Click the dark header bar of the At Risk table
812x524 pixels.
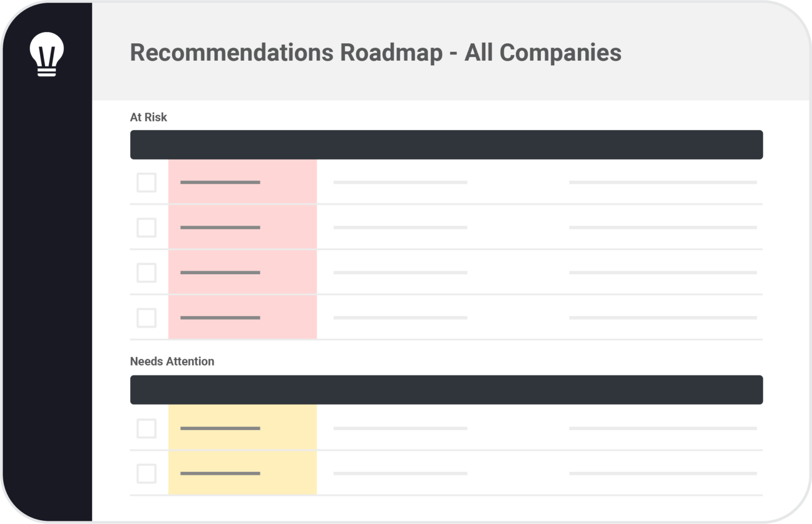coord(446,145)
